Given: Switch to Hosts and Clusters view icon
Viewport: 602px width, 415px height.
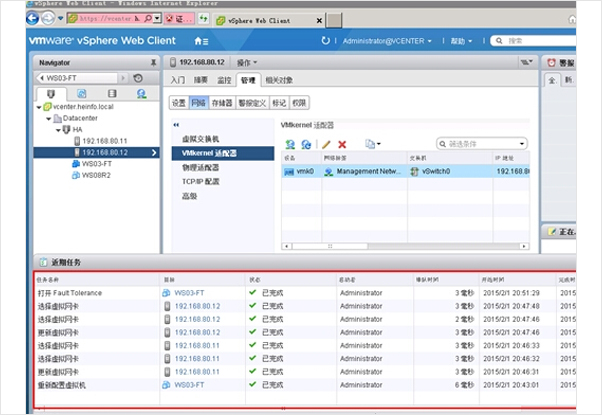Looking at the screenshot, I should tap(51, 94).
